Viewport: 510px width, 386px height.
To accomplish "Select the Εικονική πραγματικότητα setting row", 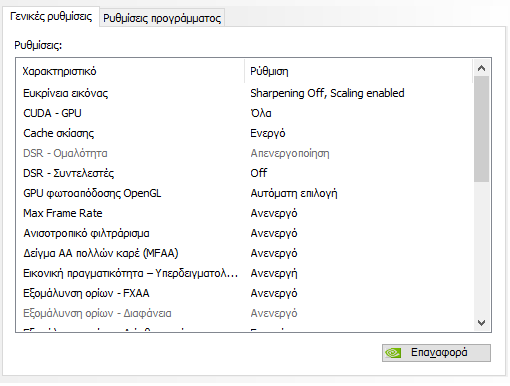I will [244, 273].
